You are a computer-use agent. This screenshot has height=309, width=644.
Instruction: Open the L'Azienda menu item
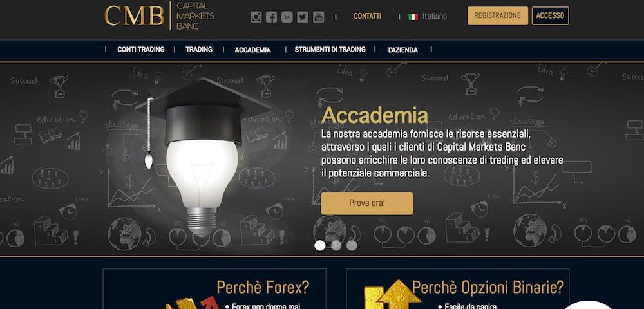pyautogui.click(x=402, y=50)
